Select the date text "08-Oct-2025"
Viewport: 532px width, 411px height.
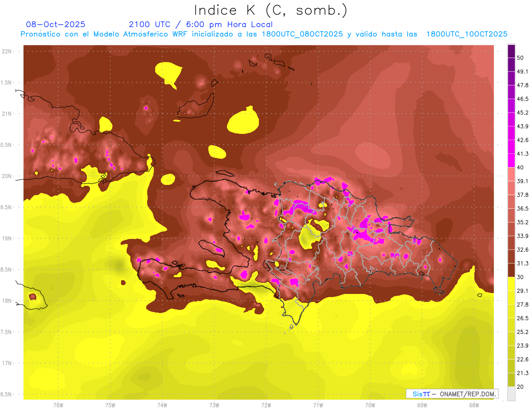coord(55,24)
